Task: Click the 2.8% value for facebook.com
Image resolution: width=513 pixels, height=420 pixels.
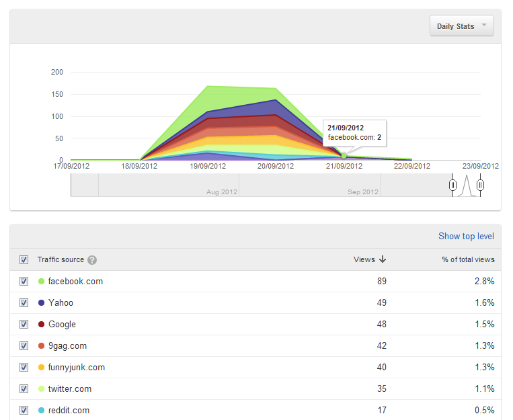Action: pyautogui.click(x=485, y=282)
